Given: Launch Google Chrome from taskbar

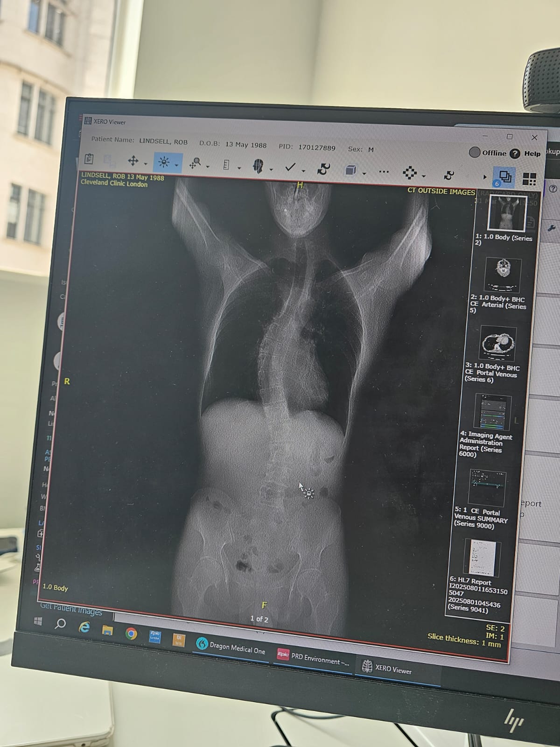Looking at the screenshot, I should tap(131, 633).
